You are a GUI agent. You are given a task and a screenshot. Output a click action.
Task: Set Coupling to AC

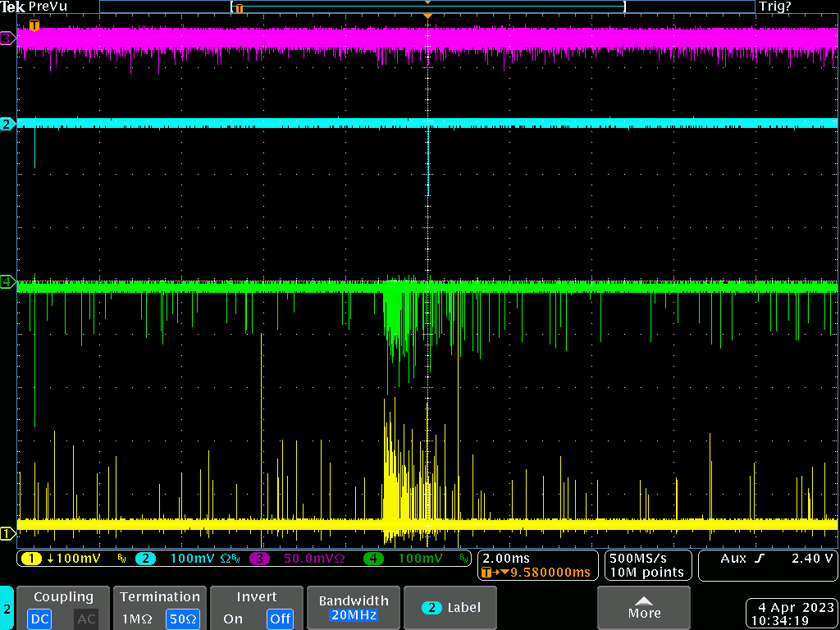coord(86,619)
